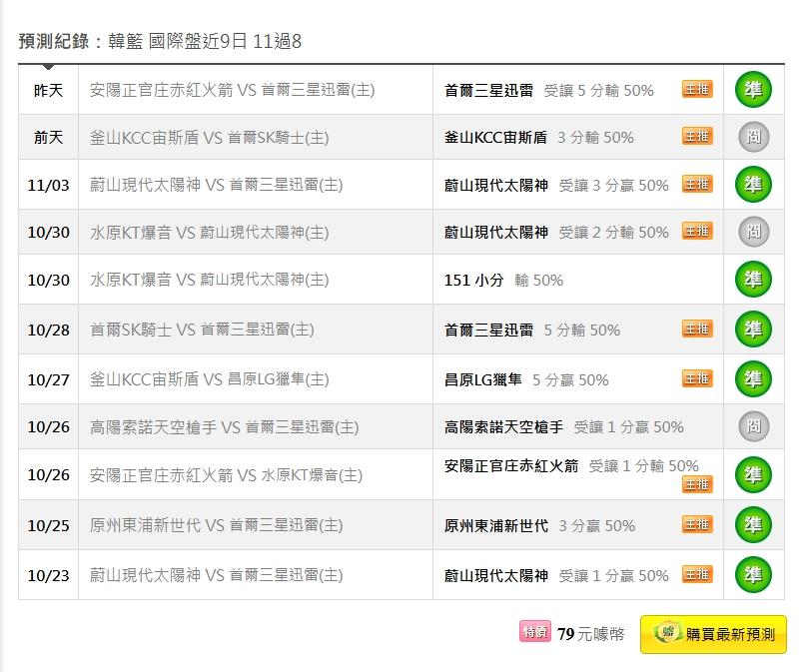Click 昌原LG獵隼 prediction pick

point(483,379)
